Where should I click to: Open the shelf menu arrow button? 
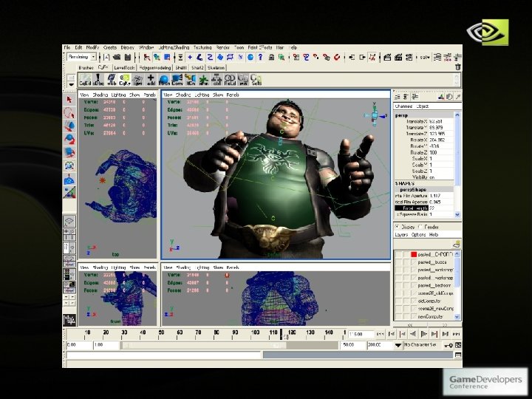click(x=71, y=84)
